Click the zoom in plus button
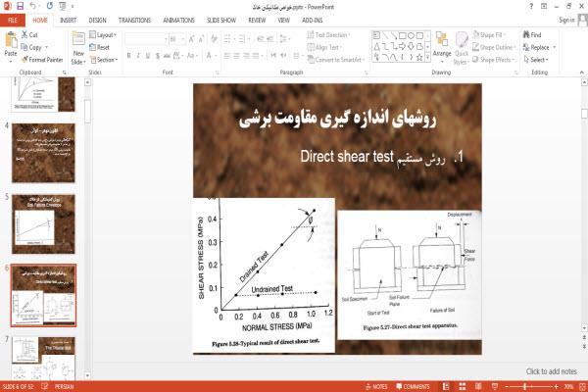 point(556,386)
